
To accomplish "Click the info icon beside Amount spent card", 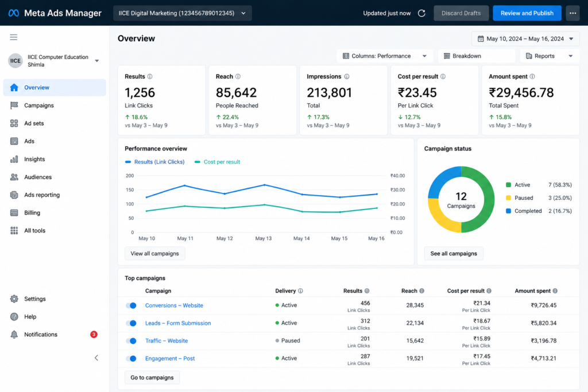I will [x=532, y=76].
